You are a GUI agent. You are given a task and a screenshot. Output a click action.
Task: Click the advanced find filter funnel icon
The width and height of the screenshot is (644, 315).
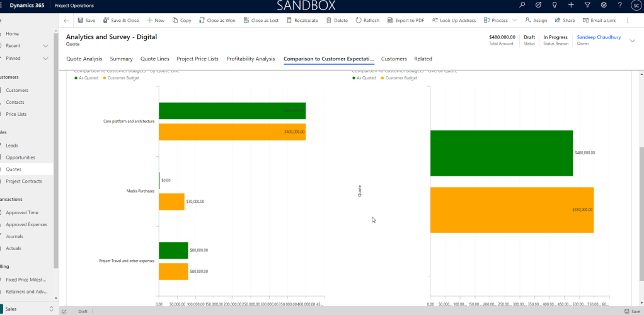pos(587,5)
